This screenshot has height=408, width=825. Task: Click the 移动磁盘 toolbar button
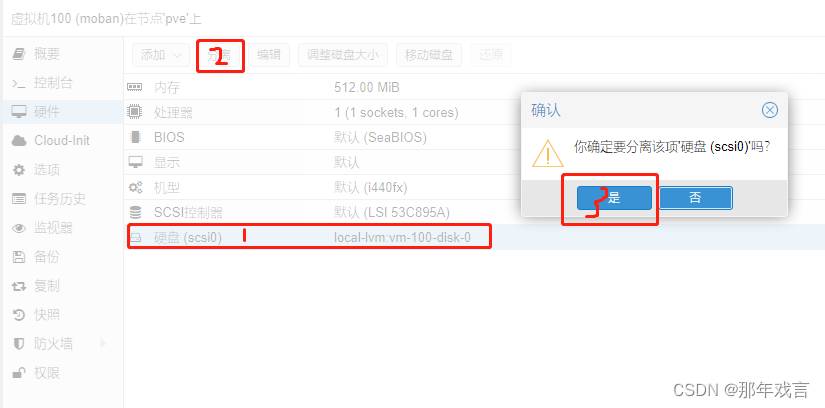pos(428,55)
